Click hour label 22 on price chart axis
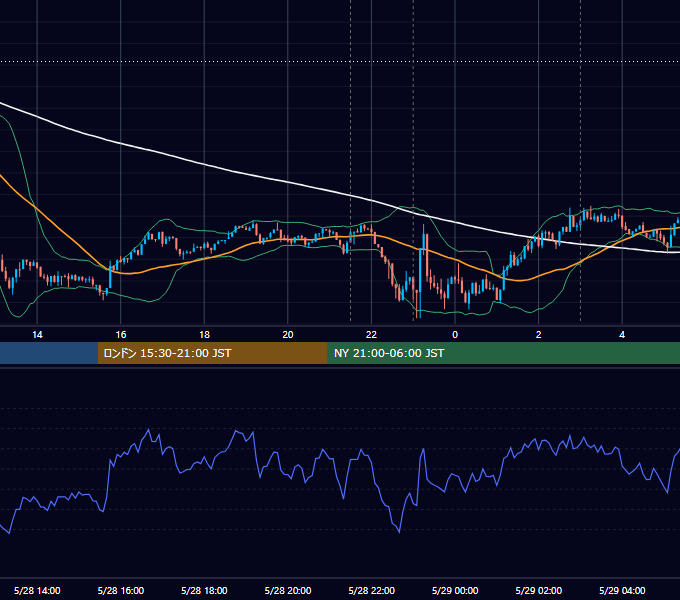Image resolution: width=680 pixels, height=600 pixels. [371, 335]
